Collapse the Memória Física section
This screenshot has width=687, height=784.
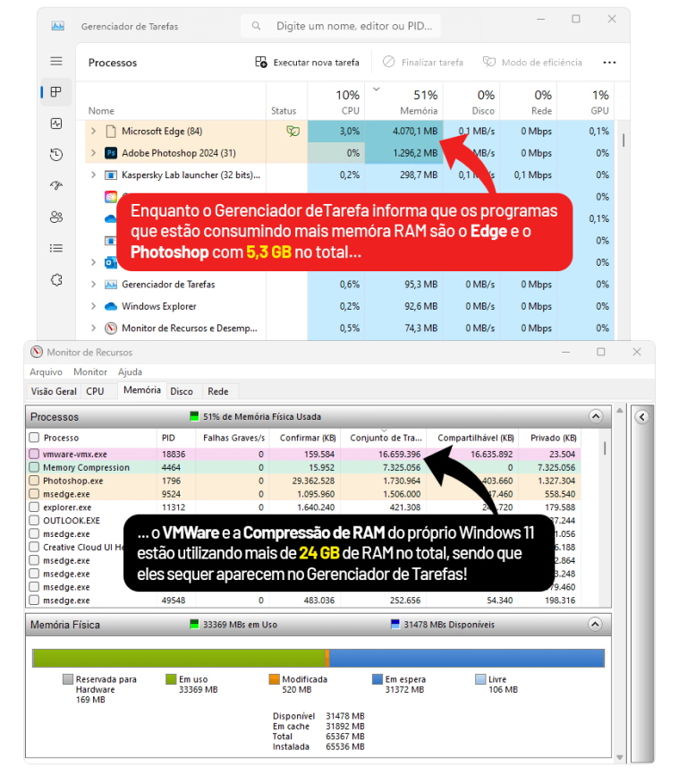pyautogui.click(x=595, y=624)
